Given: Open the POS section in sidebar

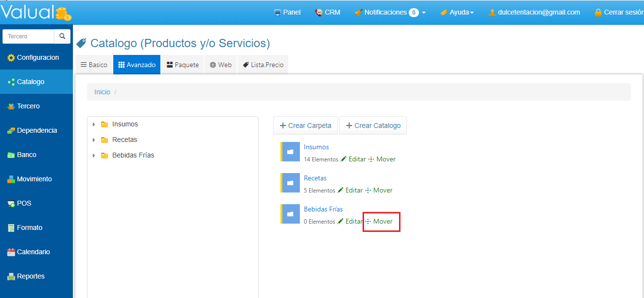Looking at the screenshot, I should 24,203.
